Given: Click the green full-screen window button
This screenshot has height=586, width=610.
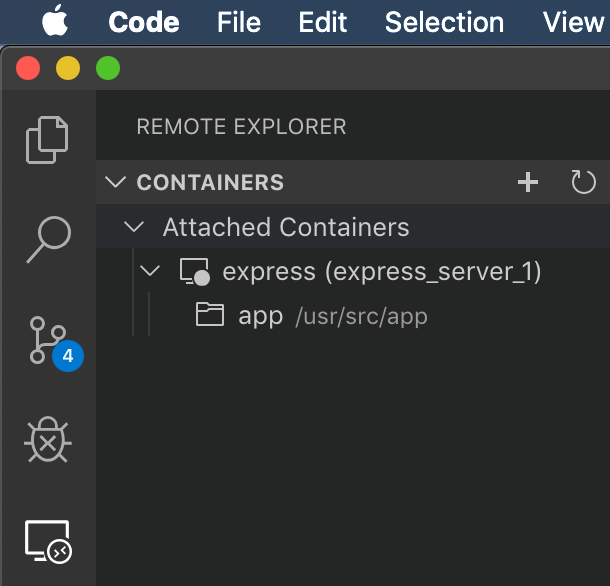Looking at the screenshot, I should point(107,68).
